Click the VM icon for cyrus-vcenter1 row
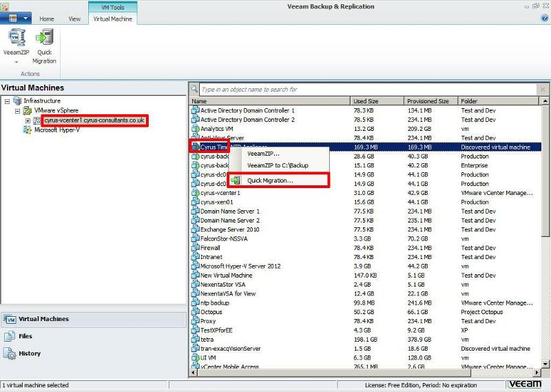This screenshot has height=392, width=551. pyautogui.click(x=196, y=193)
